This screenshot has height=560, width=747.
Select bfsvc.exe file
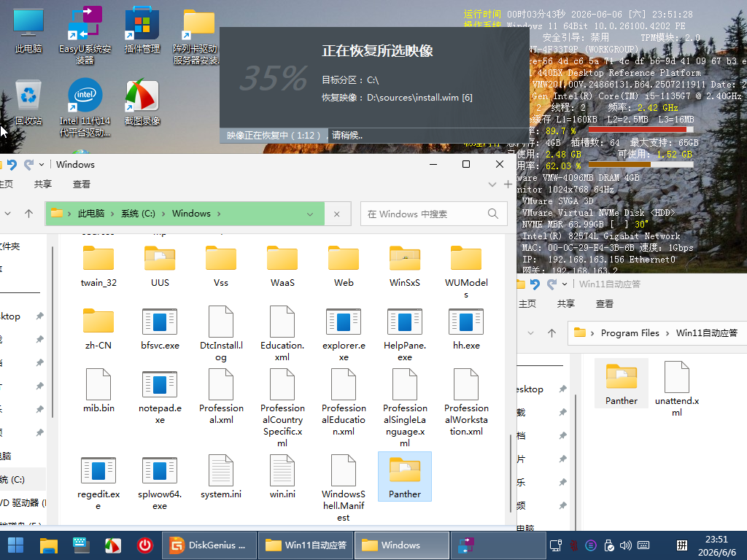[x=160, y=329]
